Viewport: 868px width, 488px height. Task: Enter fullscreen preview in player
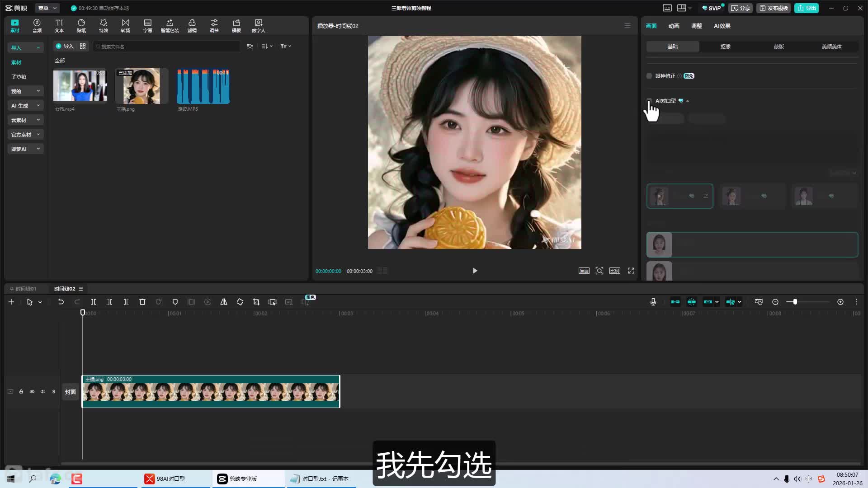[631, 271]
